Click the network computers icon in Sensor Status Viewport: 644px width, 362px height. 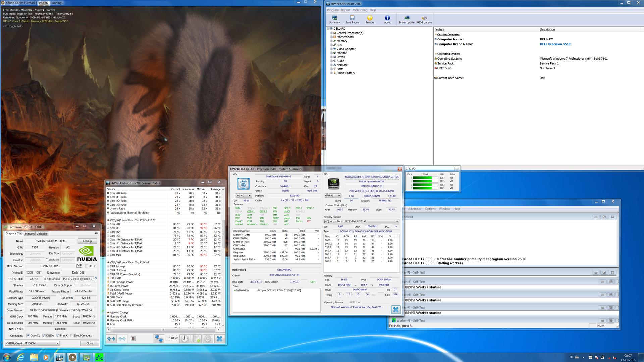tap(159, 339)
